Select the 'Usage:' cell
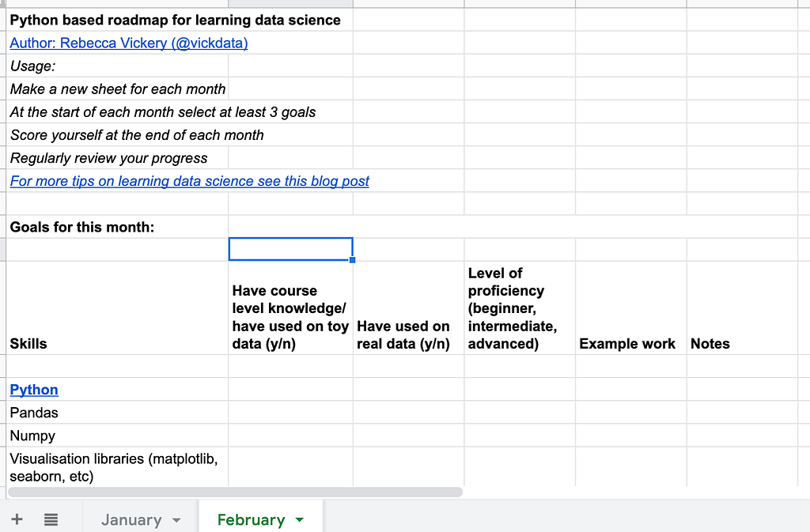 (x=117, y=66)
